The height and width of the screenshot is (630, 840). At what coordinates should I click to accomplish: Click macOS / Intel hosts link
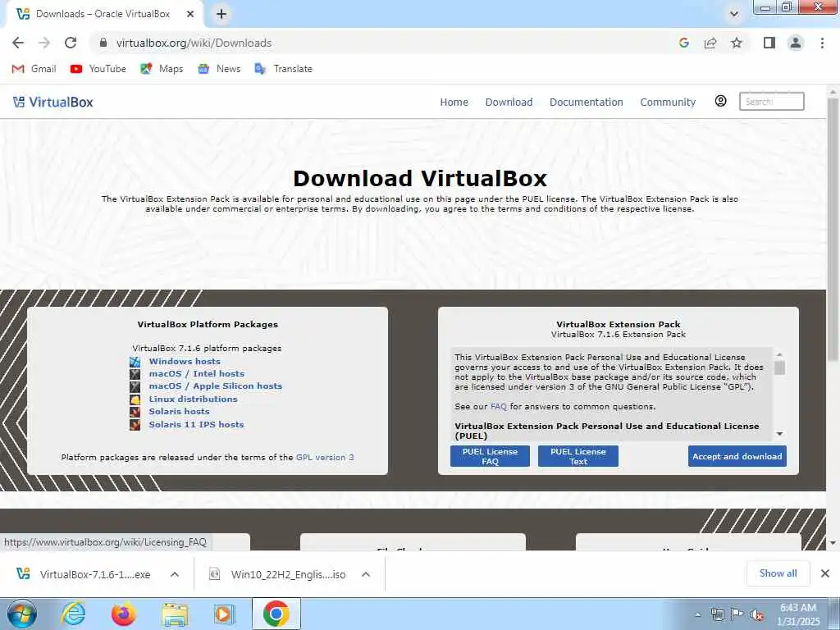pos(197,373)
